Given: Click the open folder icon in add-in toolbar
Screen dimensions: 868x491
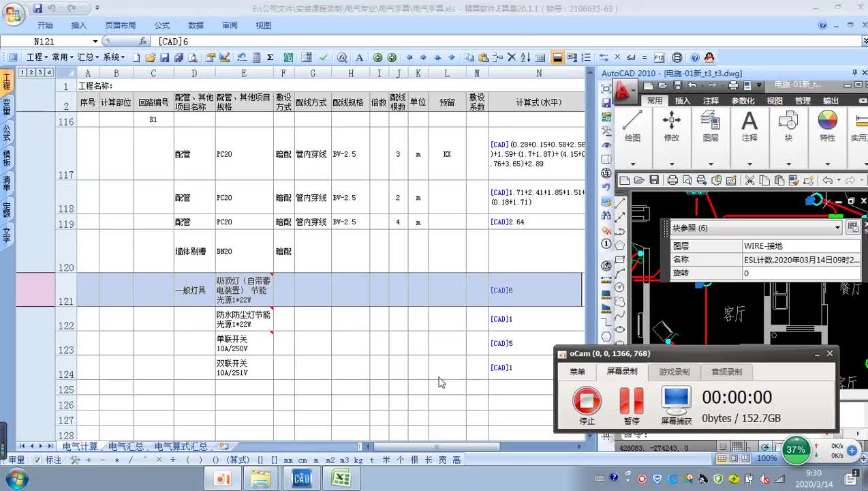Looking at the screenshot, I should pos(151,58).
